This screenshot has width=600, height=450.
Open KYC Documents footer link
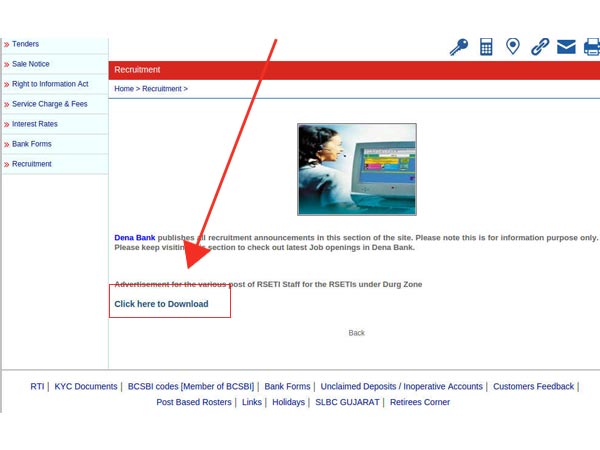point(86,386)
